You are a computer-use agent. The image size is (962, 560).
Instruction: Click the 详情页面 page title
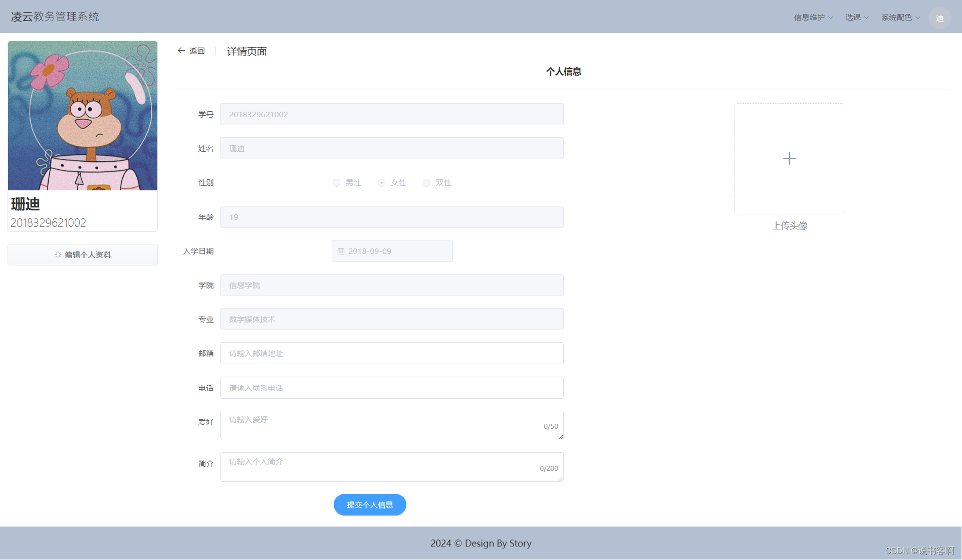pyautogui.click(x=247, y=51)
